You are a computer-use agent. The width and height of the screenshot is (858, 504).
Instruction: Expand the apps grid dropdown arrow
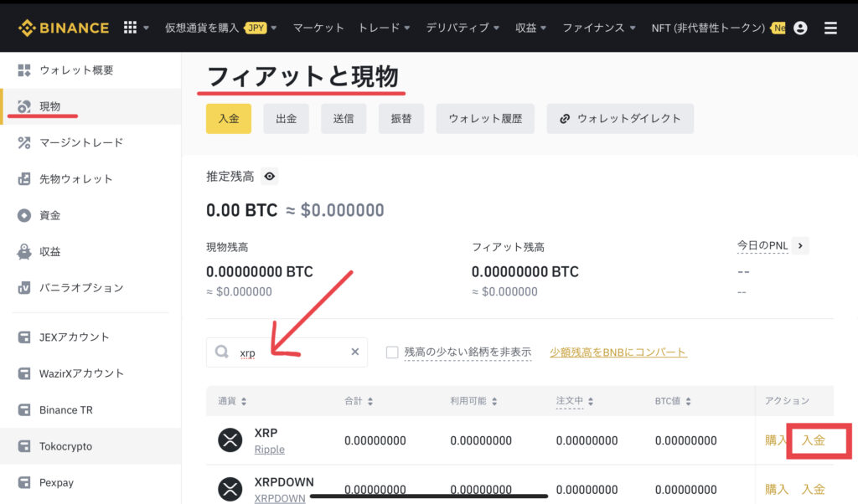pos(146,28)
